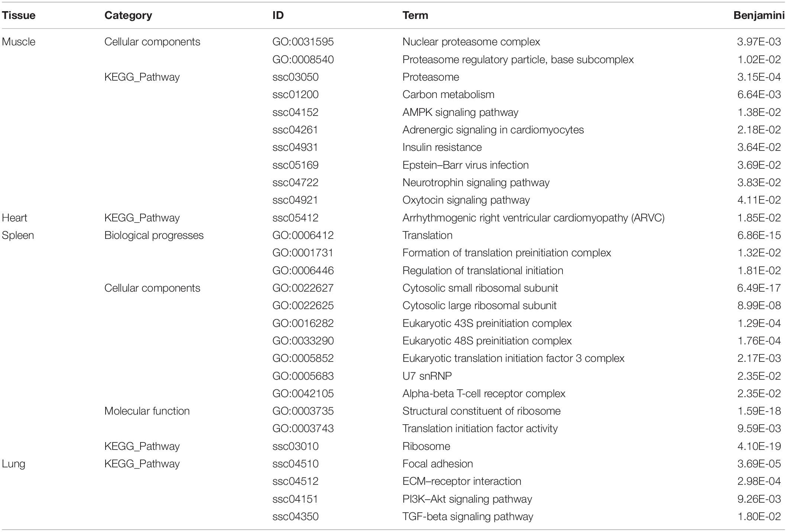Select ID GO:0003743

click(x=303, y=428)
